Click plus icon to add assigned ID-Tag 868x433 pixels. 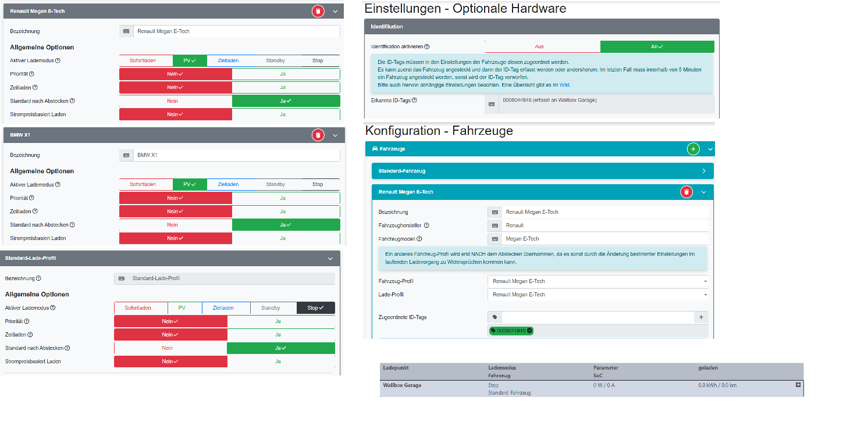(x=701, y=317)
